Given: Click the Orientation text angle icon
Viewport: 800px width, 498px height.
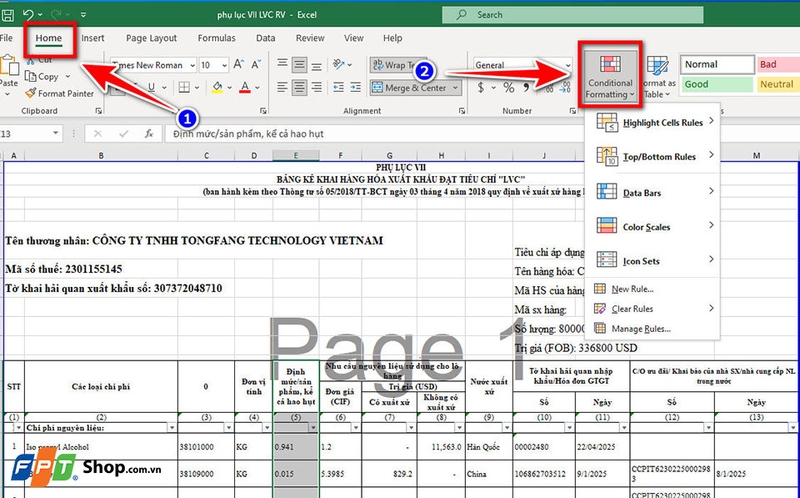Looking at the screenshot, I should 338,64.
